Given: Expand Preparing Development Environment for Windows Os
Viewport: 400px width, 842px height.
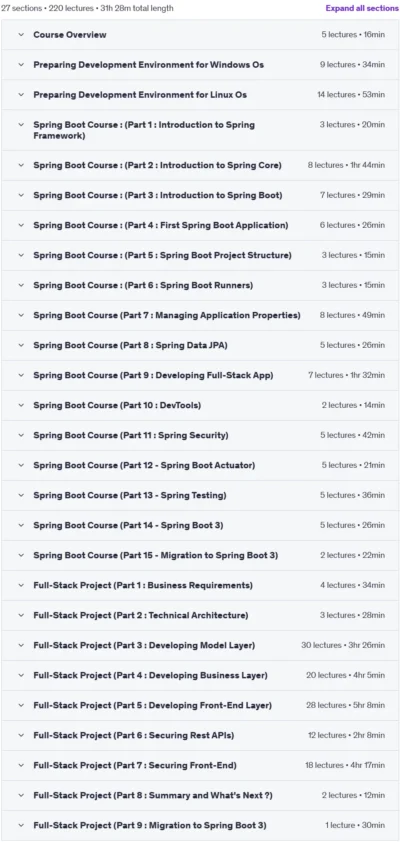Looking at the screenshot, I should 200,64.
